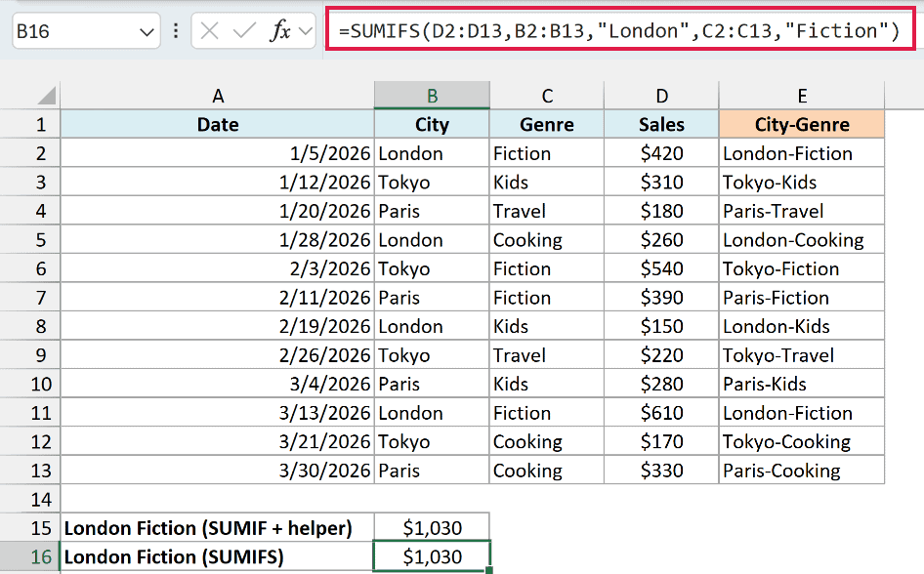Click inside the SUMIFS formula bar

point(619,30)
